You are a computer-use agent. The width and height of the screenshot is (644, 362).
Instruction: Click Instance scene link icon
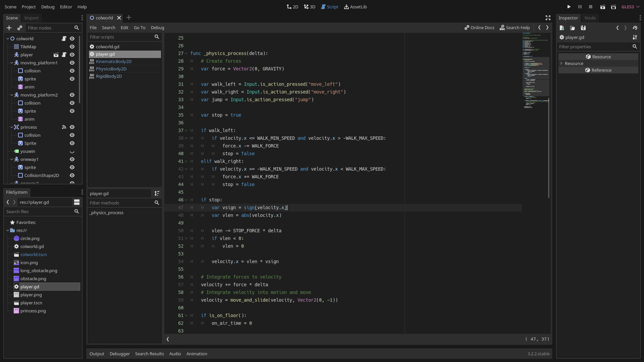(x=20, y=28)
